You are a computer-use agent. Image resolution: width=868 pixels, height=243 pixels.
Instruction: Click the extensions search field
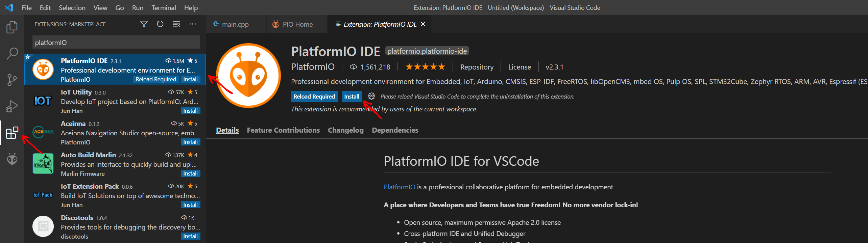pos(116,43)
